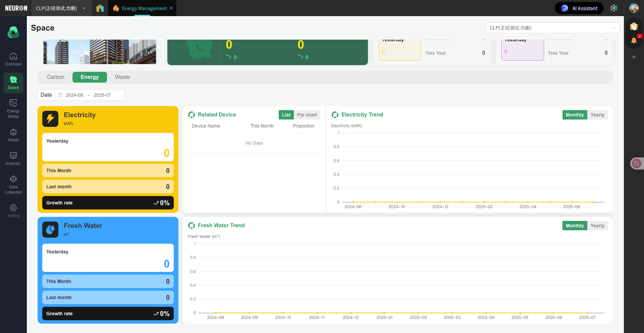
Task: Click the building photo thumbnail
Action: pyautogui.click(x=100, y=52)
